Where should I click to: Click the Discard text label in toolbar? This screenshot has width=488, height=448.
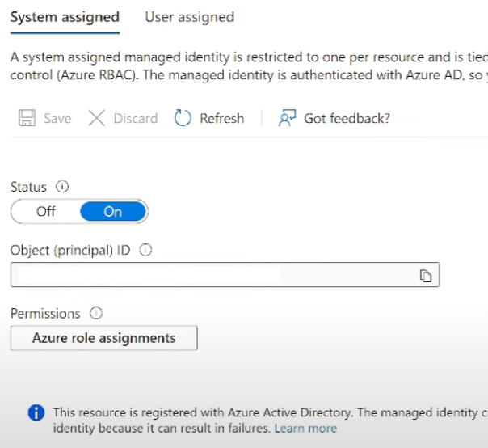click(x=135, y=119)
